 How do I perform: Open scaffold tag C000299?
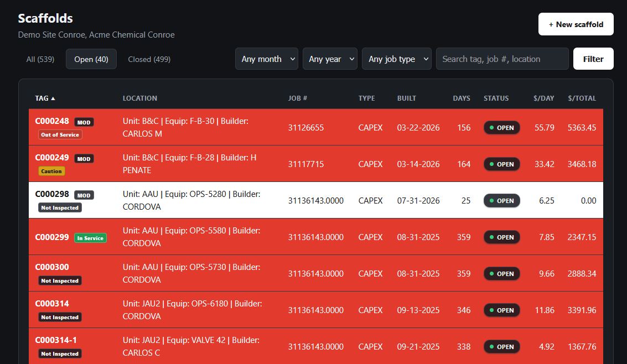(52, 237)
